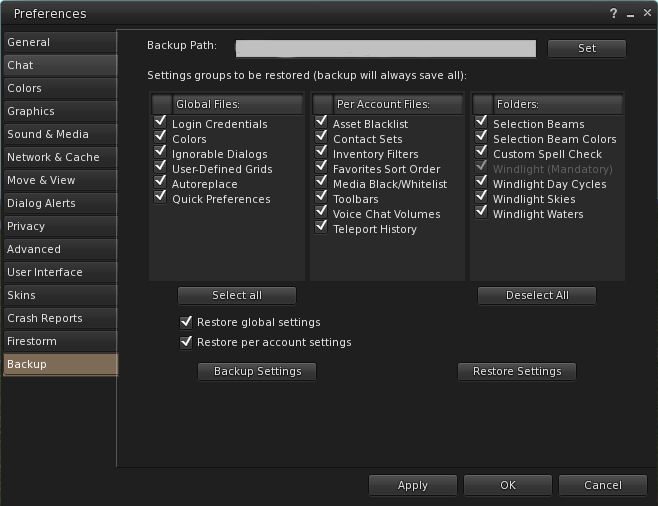658x506 pixels.
Task: Toggle Restore per account settings checkbox
Action: point(186,342)
